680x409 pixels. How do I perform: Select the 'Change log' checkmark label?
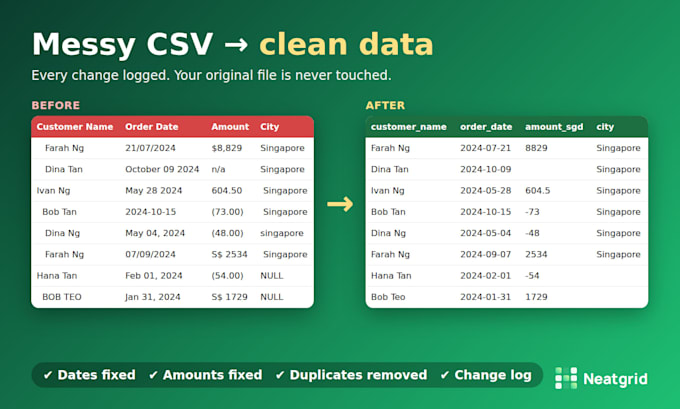(486, 375)
